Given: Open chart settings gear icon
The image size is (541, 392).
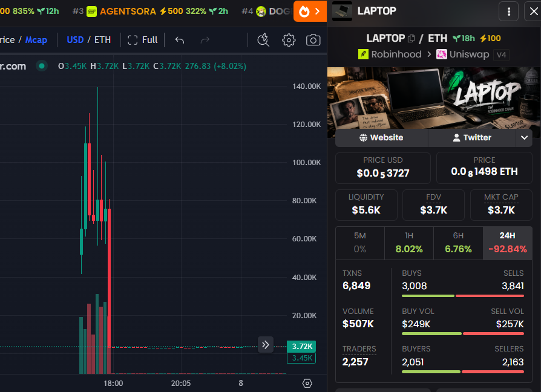Looking at the screenshot, I should click(x=289, y=40).
